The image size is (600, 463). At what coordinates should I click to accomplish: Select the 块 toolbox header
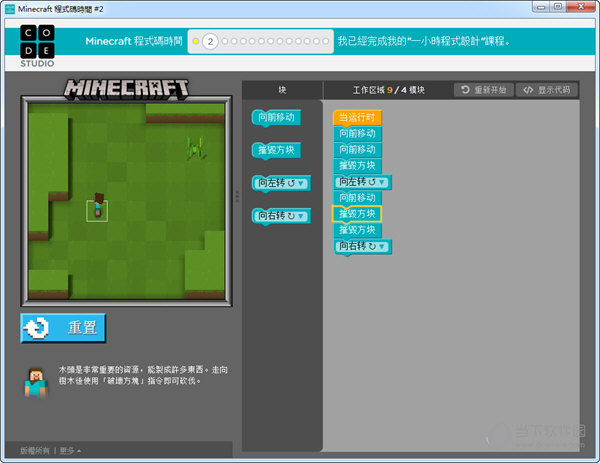282,90
